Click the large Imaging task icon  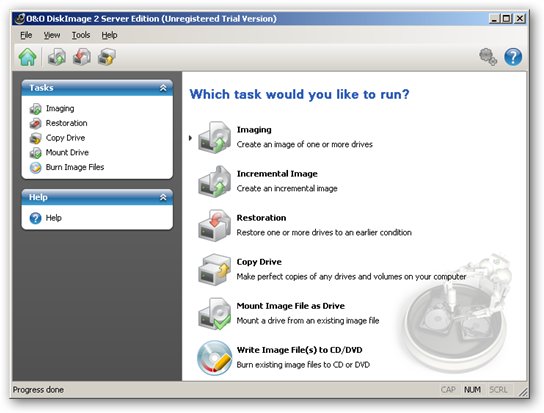pos(214,137)
